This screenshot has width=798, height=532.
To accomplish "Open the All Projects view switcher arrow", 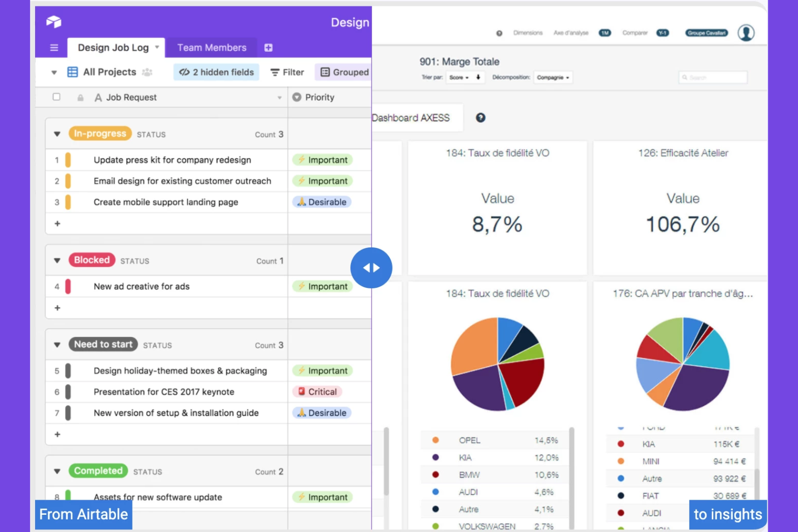I will tap(54, 72).
